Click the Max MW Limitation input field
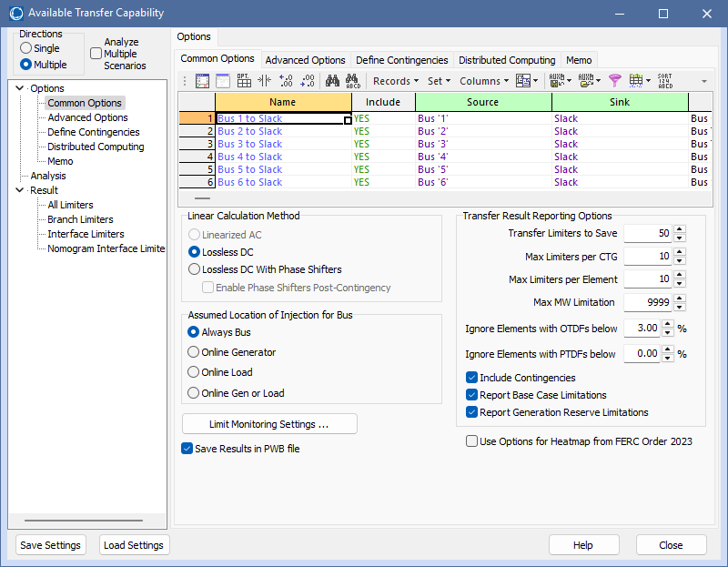728x567 pixels. [x=647, y=302]
